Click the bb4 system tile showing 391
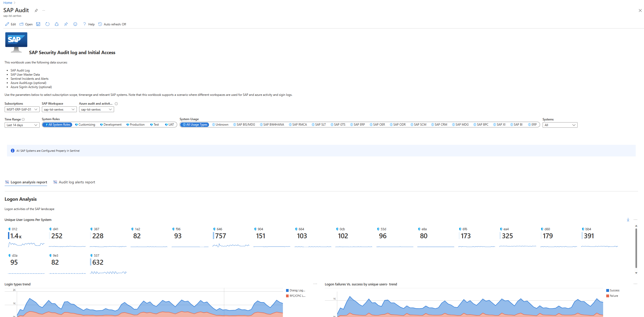This screenshot has height=317, width=644. 600,237
